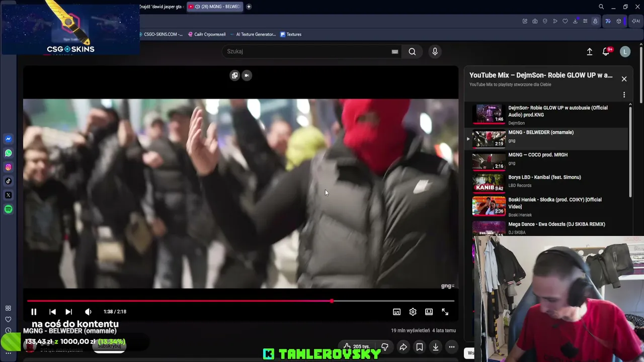
Task: Open the Сайт Строителей bookmark
Action: 207,34
